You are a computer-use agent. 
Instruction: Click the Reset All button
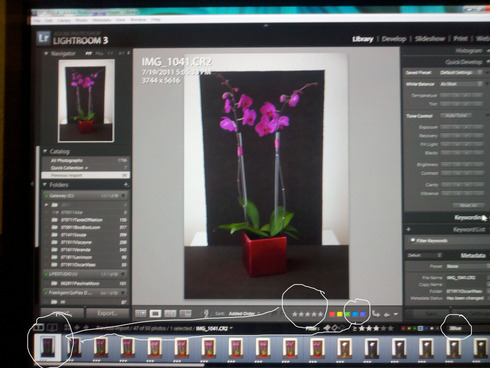tap(468, 205)
